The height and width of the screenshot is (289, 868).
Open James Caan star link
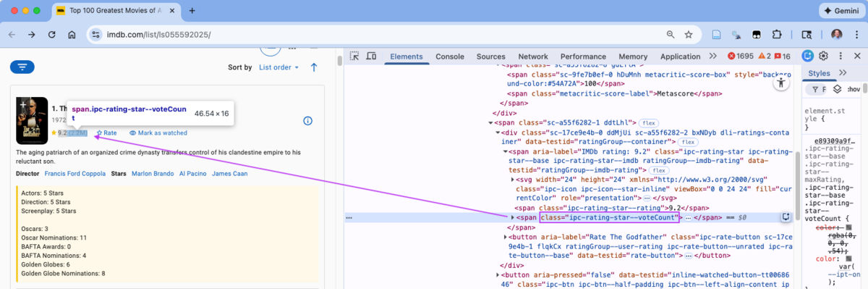(229, 174)
